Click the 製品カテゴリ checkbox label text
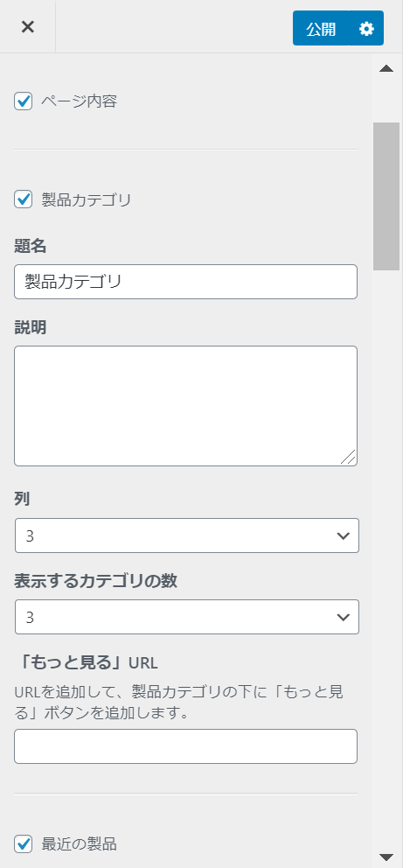Screen dimensions: 403x868 tap(87, 199)
